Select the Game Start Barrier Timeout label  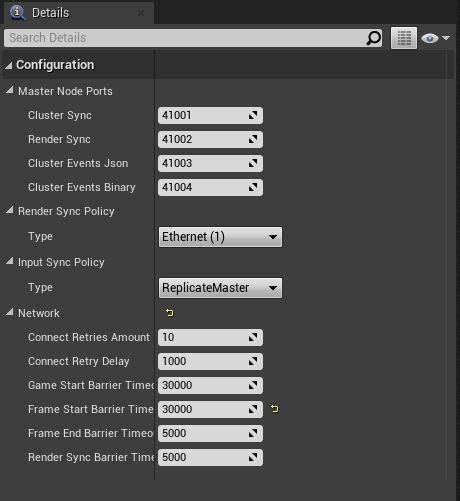click(x=91, y=385)
